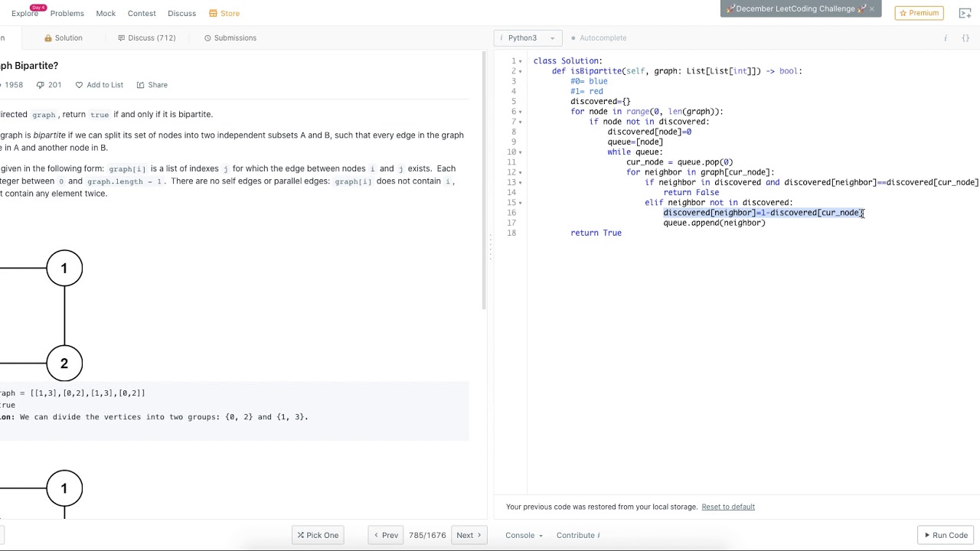Click the Store shop icon
Viewport: 980px width, 551px height.
click(x=213, y=13)
